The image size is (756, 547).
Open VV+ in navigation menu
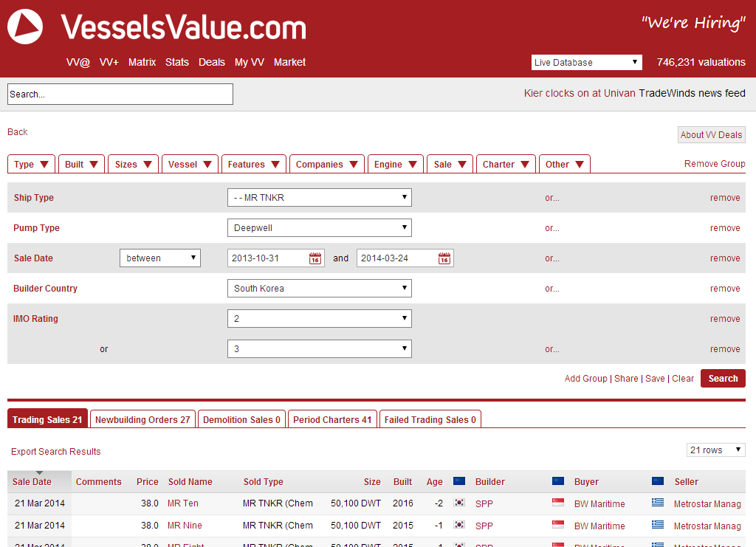tap(109, 62)
